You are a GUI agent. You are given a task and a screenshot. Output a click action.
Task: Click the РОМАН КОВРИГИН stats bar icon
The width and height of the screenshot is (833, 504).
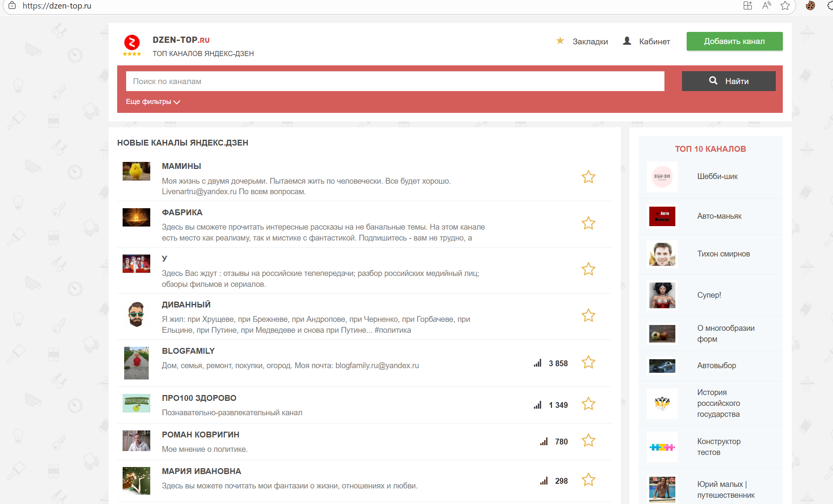coord(544,441)
